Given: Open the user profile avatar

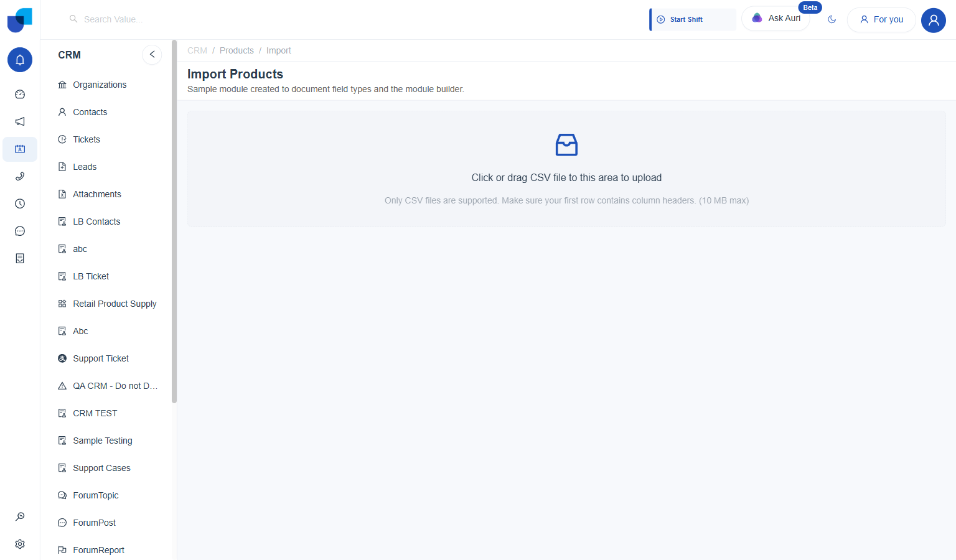Looking at the screenshot, I should pos(934,20).
